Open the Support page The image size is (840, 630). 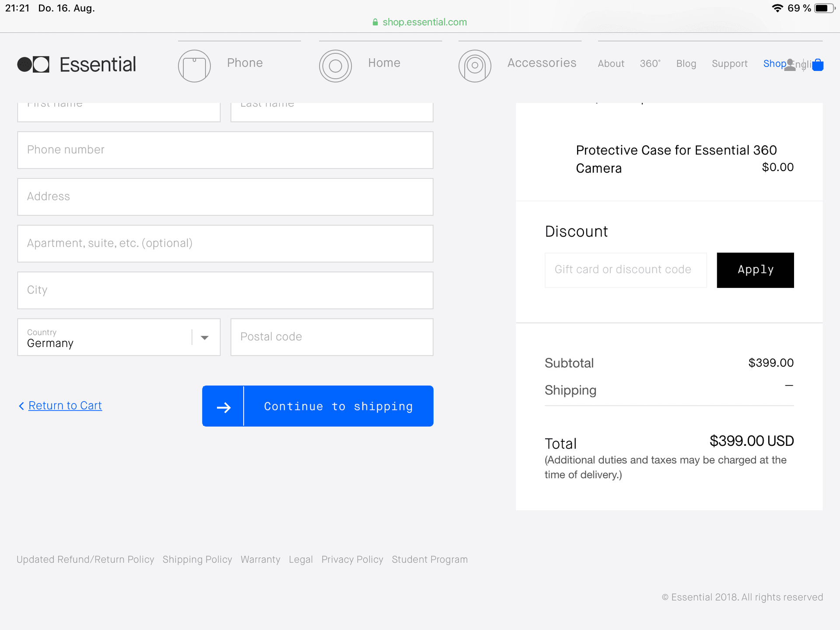(x=729, y=63)
